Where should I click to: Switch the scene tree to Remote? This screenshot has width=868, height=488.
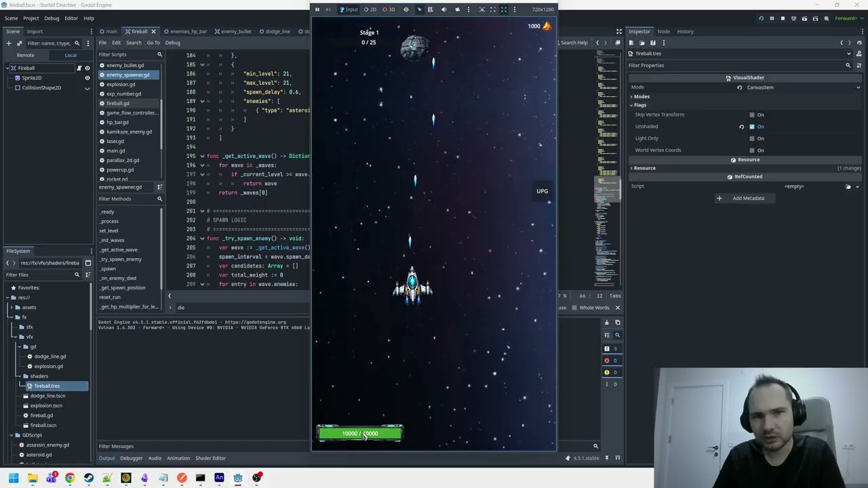click(26, 56)
